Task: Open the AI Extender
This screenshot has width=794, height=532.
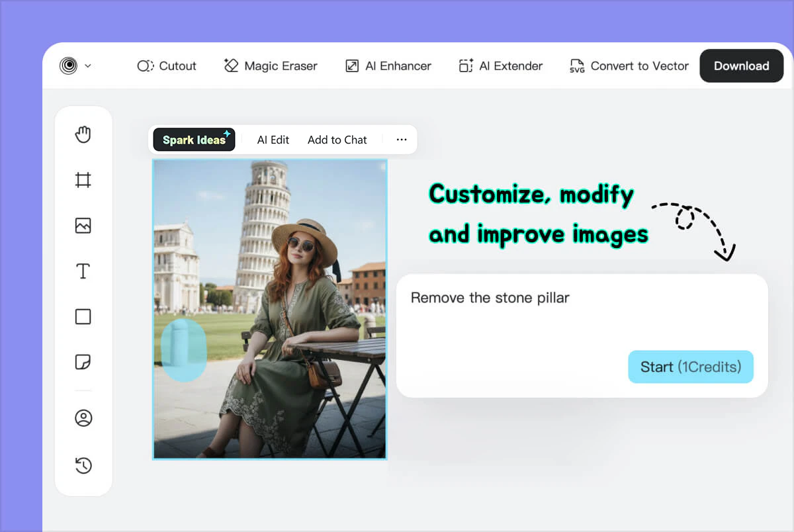Action: click(500, 66)
